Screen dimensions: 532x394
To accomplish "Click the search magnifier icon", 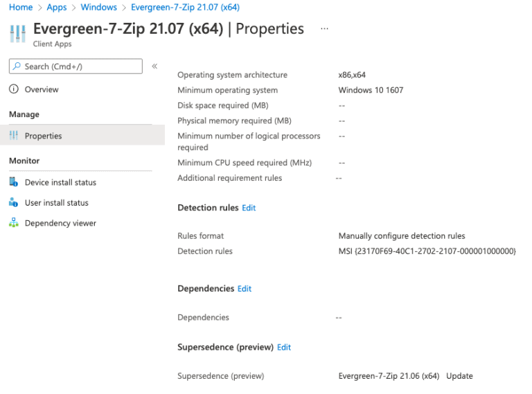I will point(17,66).
